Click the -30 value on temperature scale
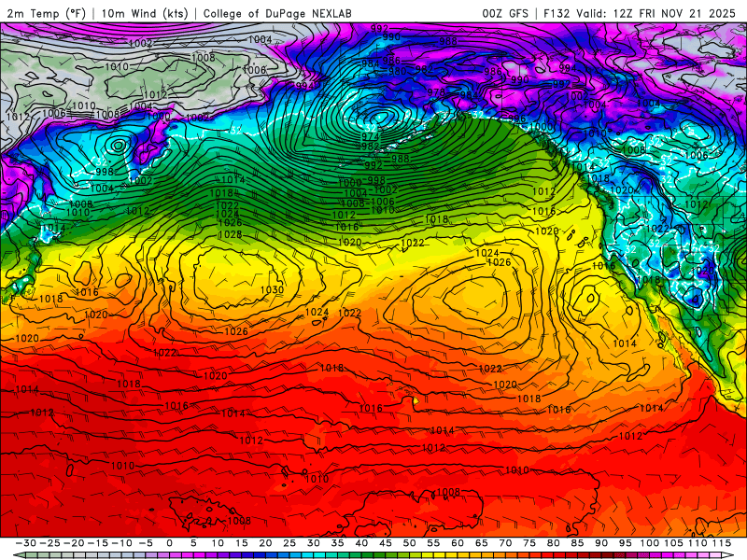The image size is (747, 560). coord(26,543)
